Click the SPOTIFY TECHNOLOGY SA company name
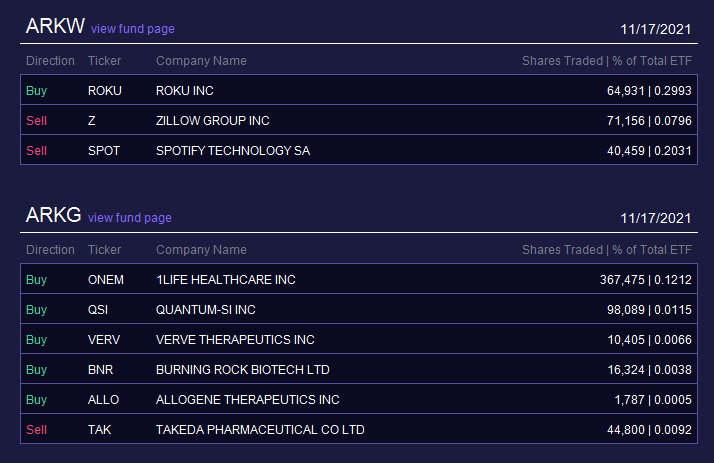 [x=233, y=151]
